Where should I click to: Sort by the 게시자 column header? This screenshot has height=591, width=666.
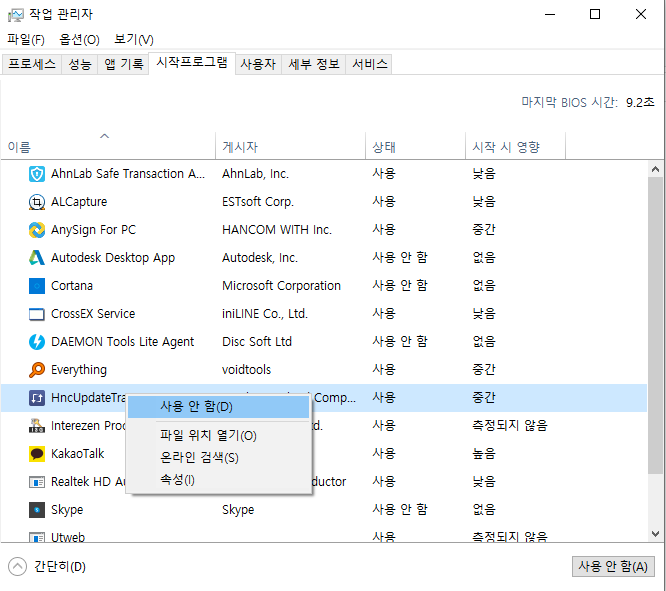291,146
